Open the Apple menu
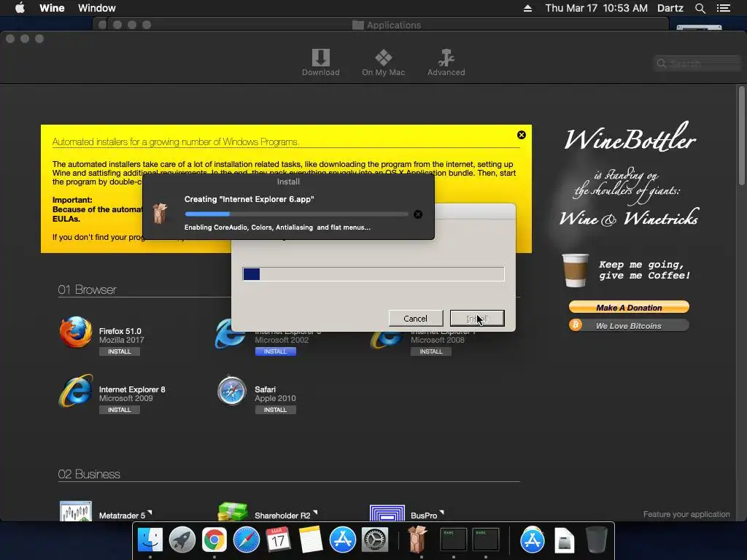The height and width of the screenshot is (560, 747). click(20, 8)
